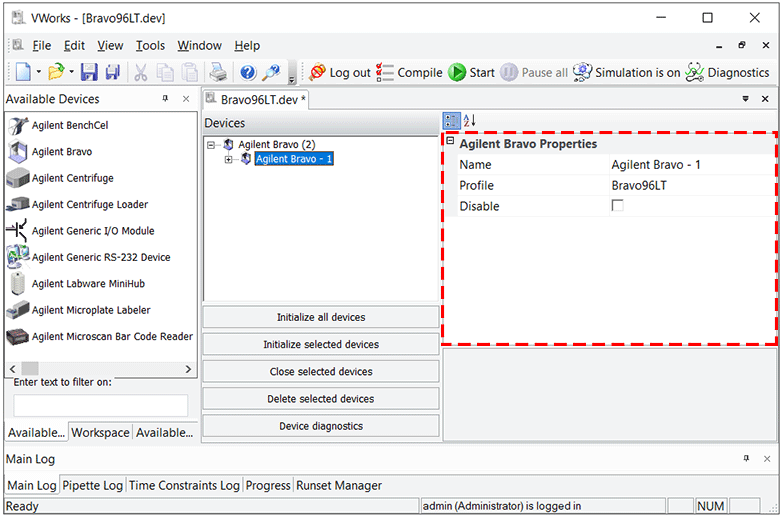Screen dimensions: 782x516
Task: Toggle Simulation is on
Action: [x=627, y=73]
